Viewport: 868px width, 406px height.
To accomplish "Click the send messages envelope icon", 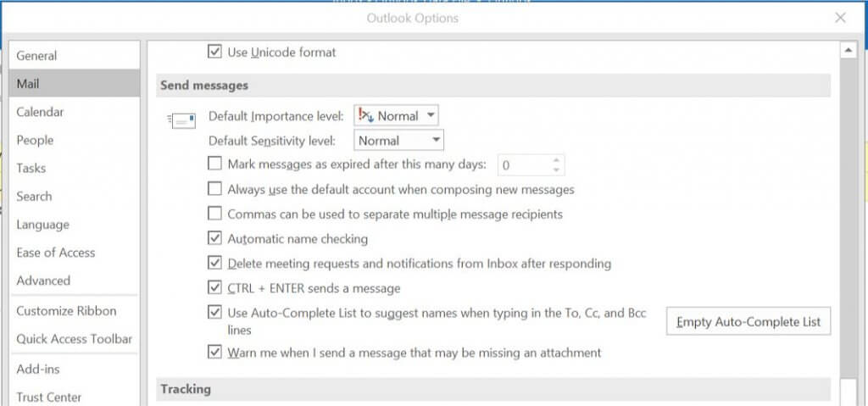I will [x=182, y=120].
